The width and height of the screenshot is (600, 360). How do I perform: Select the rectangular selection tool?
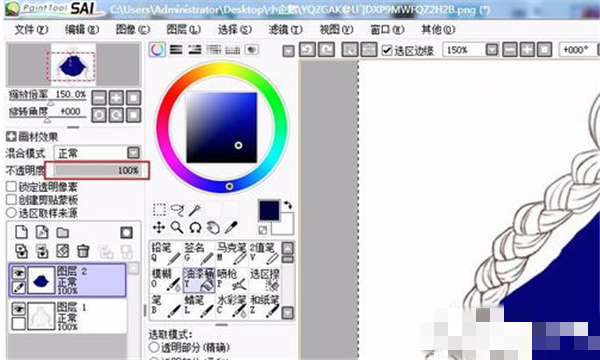[159, 210]
